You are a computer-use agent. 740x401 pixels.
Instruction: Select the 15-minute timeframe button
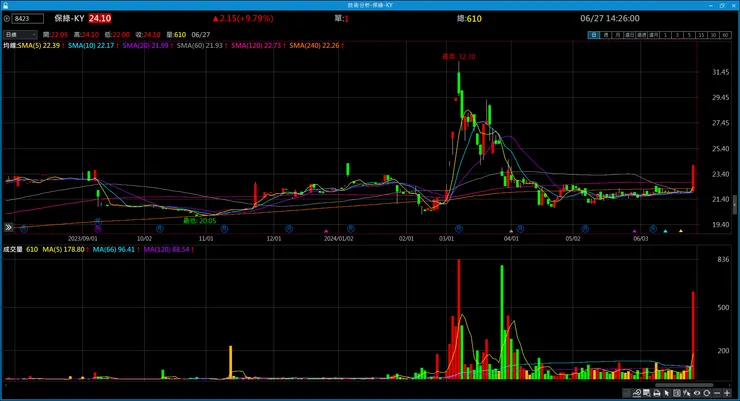point(701,35)
